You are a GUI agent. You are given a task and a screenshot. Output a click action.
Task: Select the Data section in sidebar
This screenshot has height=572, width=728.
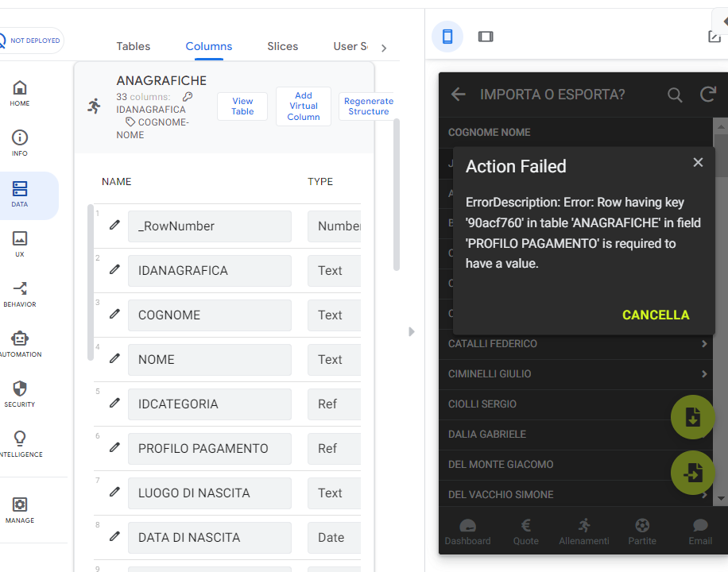(20, 194)
